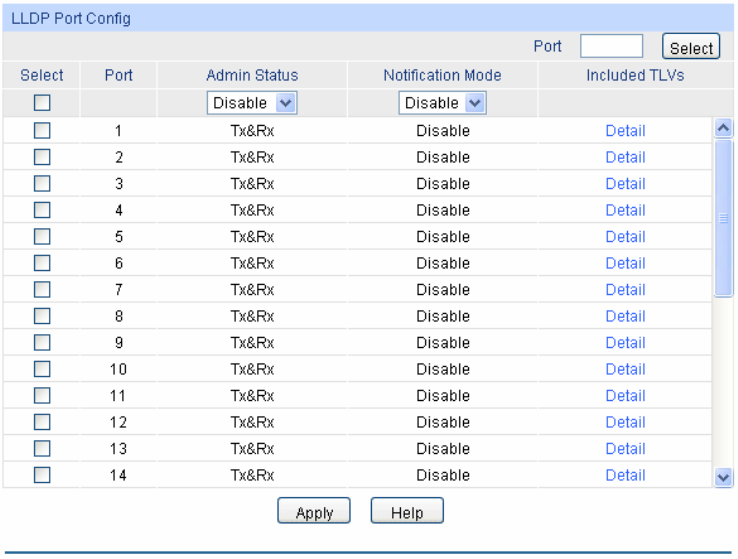Click Detail link in port 7 row
The image size is (738, 559).
click(625, 289)
